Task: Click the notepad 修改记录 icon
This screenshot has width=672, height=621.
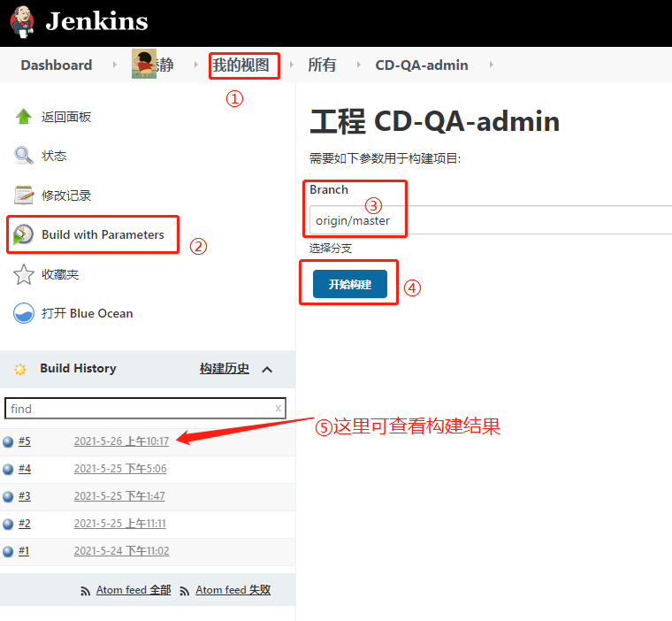Action: click(24, 195)
